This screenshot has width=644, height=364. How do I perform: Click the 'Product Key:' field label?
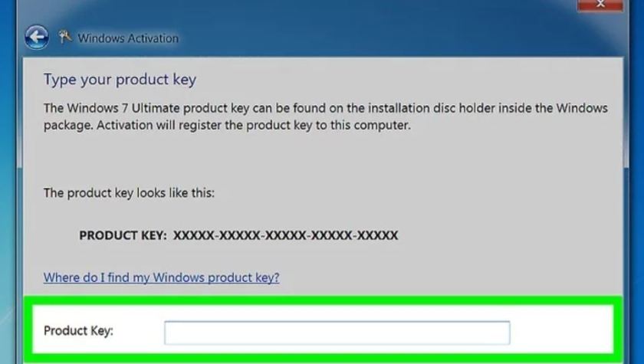[78, 331]
